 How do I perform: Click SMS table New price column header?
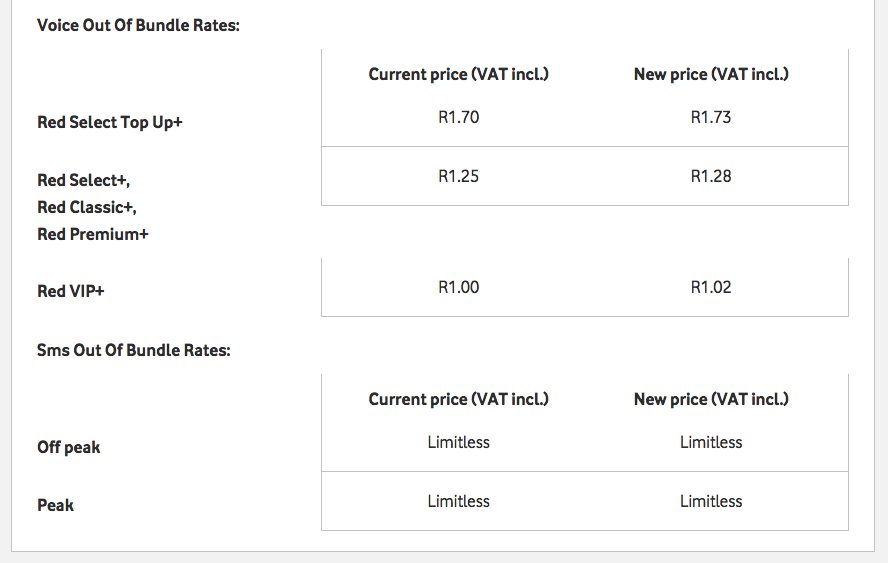(x=711, y=399)
